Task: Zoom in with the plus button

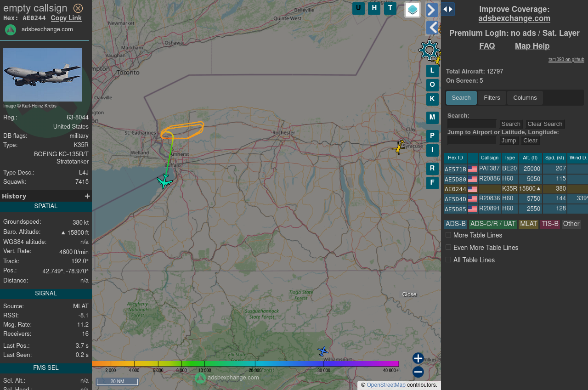Action: point(418,358)
